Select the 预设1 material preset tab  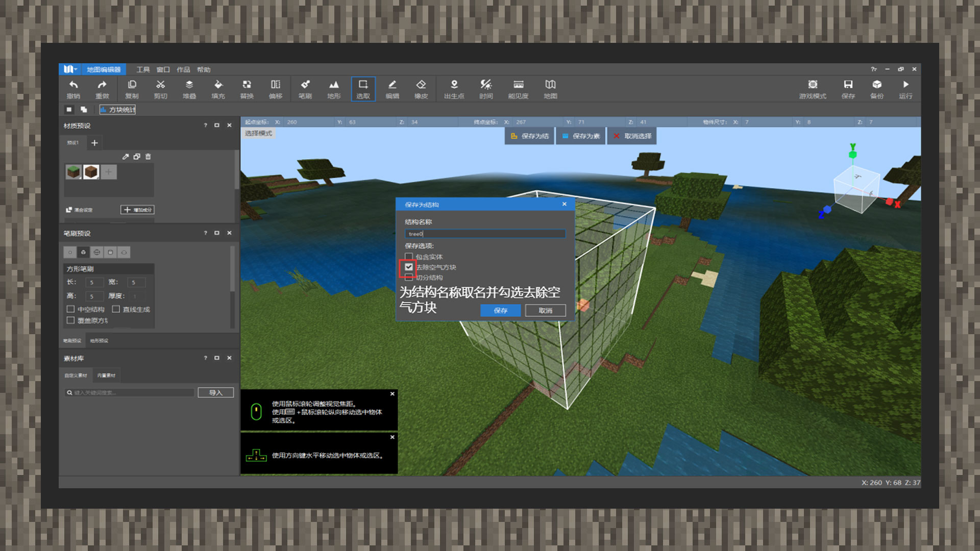[x=73, y=143]
